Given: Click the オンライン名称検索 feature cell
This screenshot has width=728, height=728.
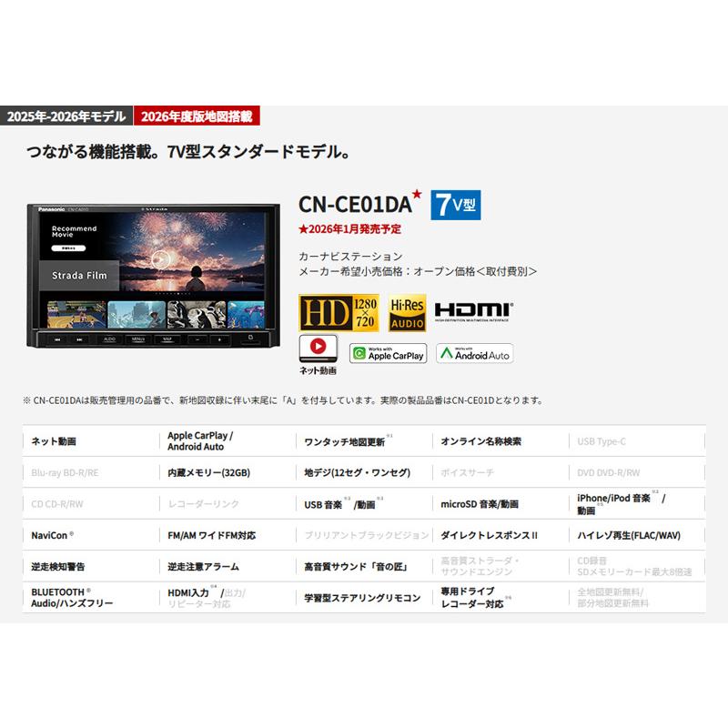Looking at the screenshot, I should click(500, 441).
